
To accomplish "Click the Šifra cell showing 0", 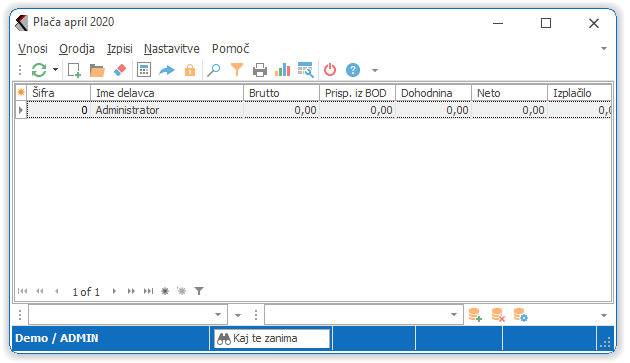I will (x=59, y=110).
